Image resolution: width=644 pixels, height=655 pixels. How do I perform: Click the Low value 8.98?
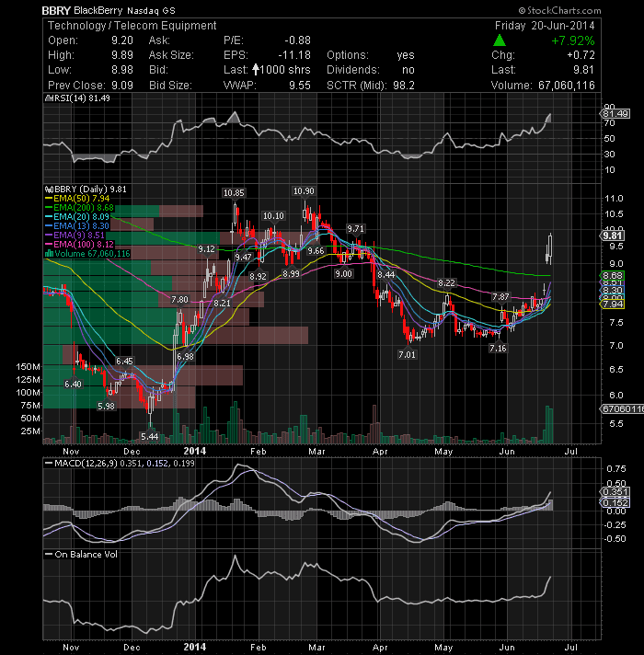[122, 70]
